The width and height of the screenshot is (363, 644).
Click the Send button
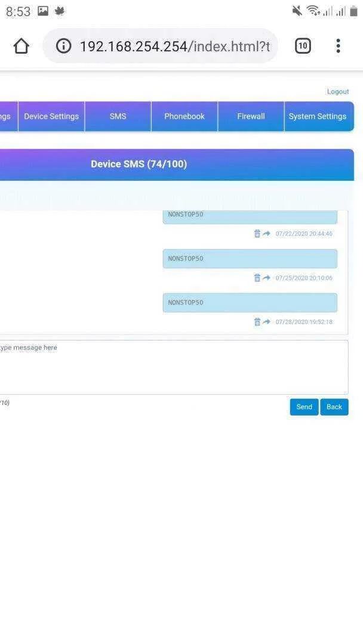(304, 407)
